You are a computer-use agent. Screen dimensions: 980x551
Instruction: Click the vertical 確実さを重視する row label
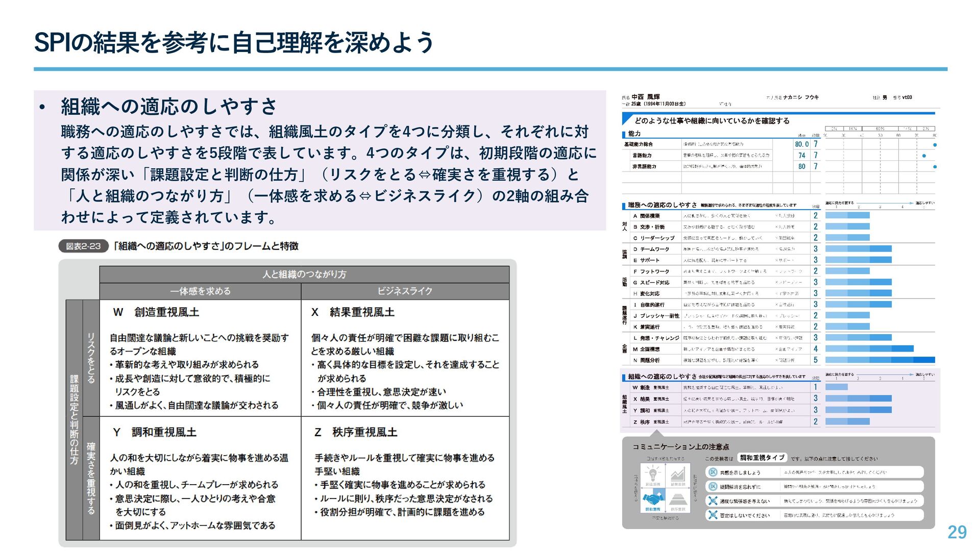[x=91, y=479]
